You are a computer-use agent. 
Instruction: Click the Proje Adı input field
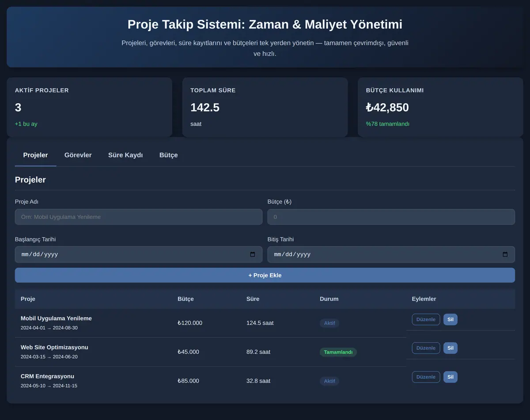coord(139,217)
